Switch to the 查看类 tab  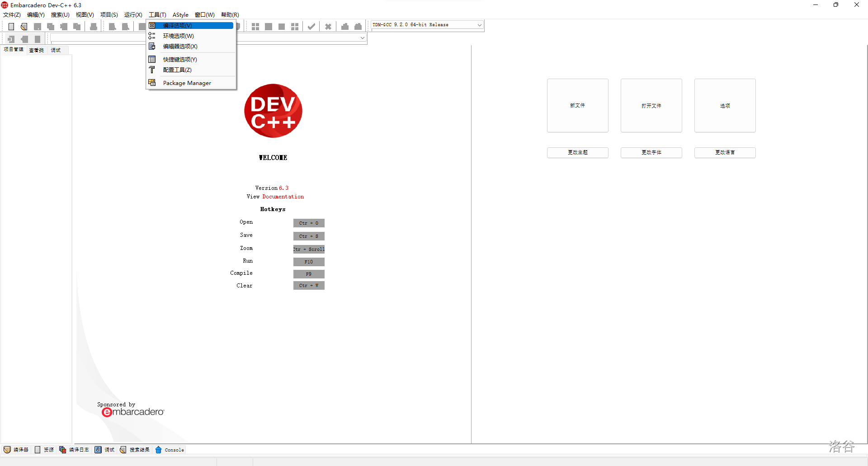[x=36, y=50]
